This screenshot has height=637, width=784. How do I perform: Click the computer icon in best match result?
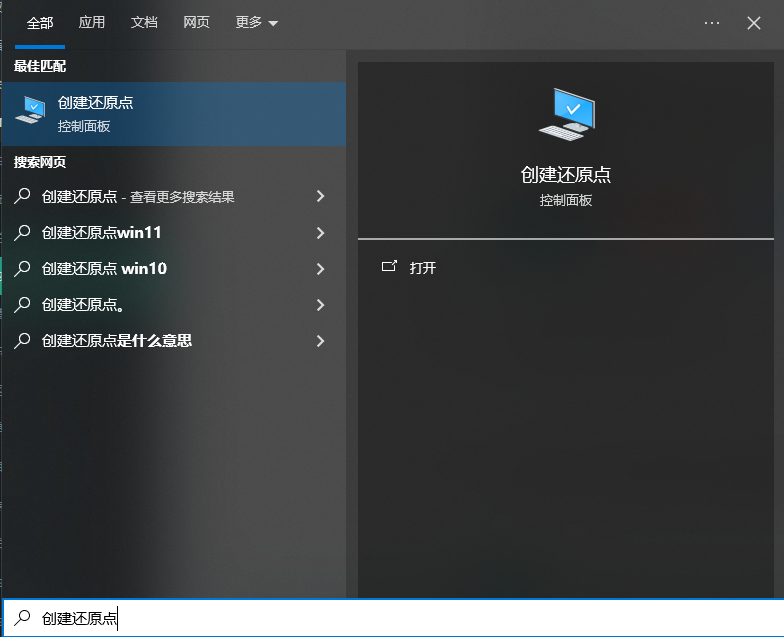coord(30,110)
